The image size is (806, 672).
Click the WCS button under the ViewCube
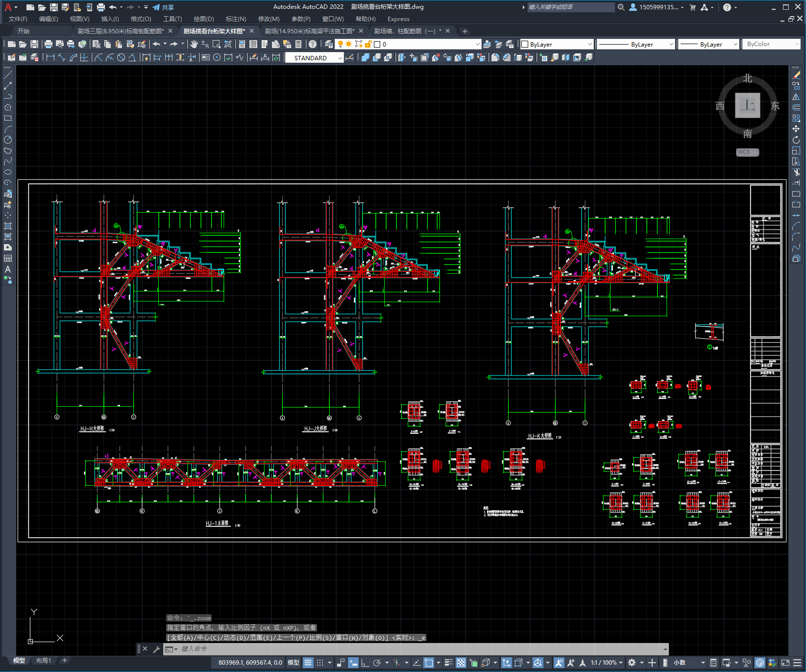pos(747,152)
